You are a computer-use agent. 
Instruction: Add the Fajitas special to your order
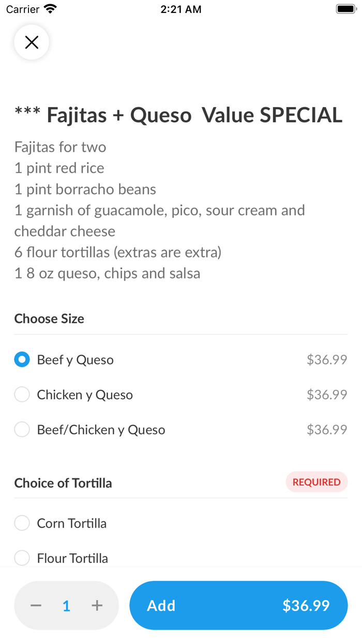click(x=161, y=605)
